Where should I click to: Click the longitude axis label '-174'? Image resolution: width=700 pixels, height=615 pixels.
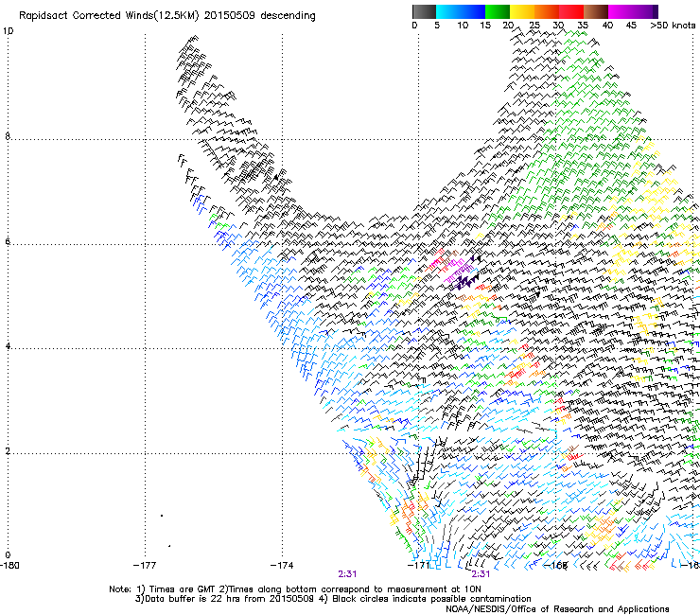[282, 565]
